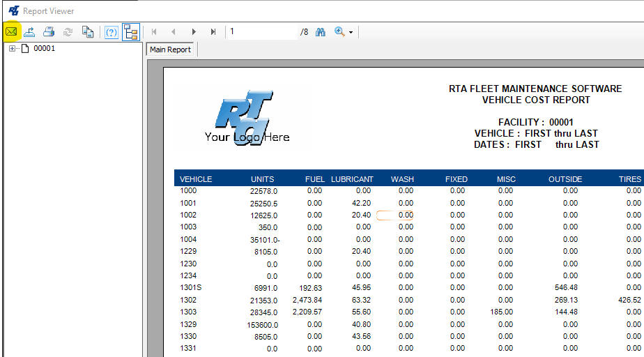
Task: Open find text with binoculars icon
Action: [321, 32]
